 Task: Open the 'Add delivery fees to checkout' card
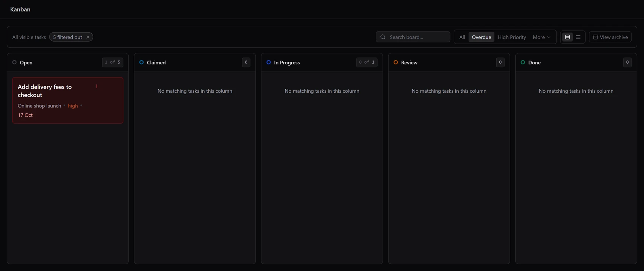68,100
